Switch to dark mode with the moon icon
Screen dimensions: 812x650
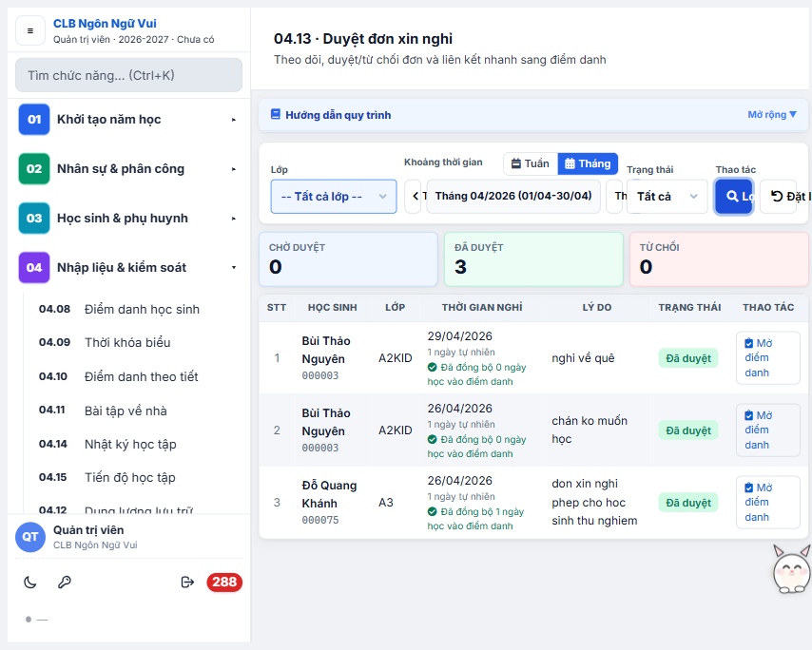(x=30, y=583)
